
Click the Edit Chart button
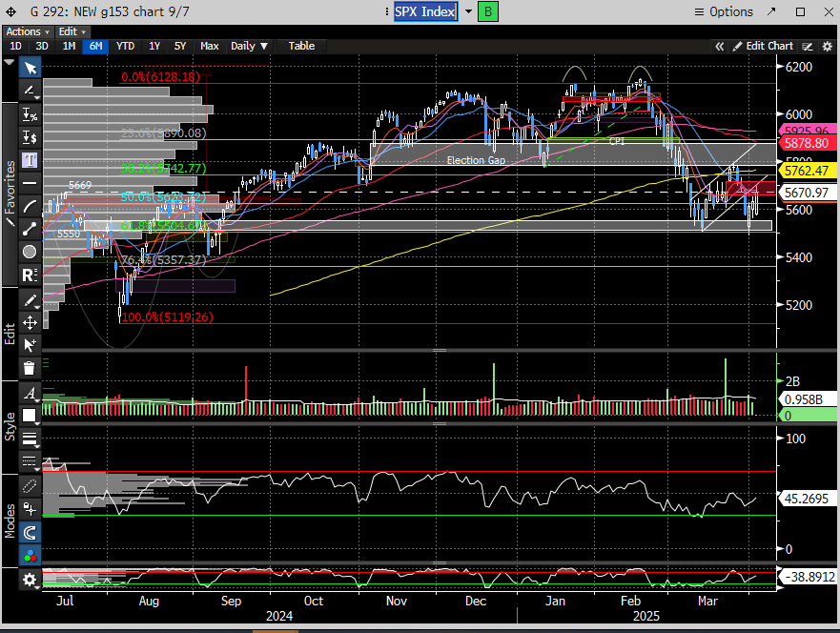click(763, 46)
